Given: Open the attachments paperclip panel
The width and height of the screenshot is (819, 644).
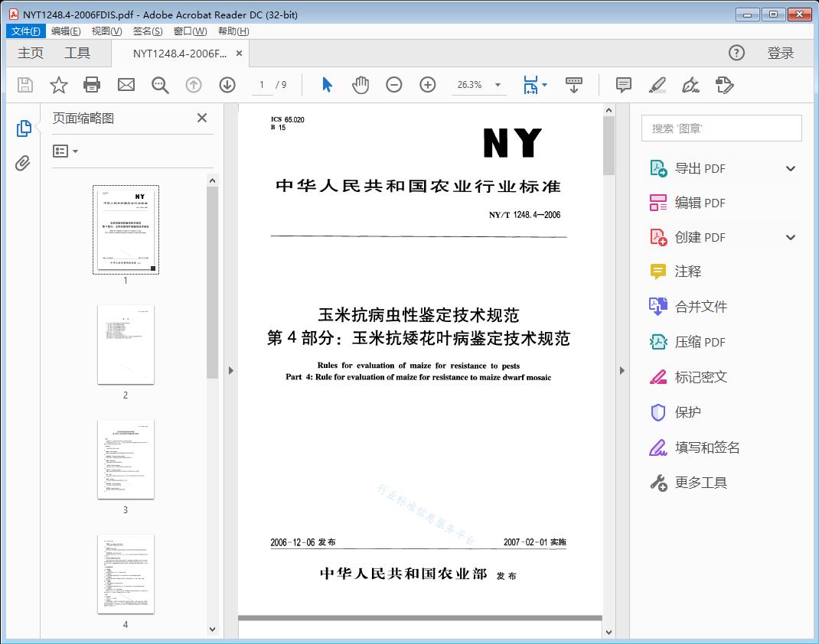Looking at the screenshot, I should tap(24, 163).
